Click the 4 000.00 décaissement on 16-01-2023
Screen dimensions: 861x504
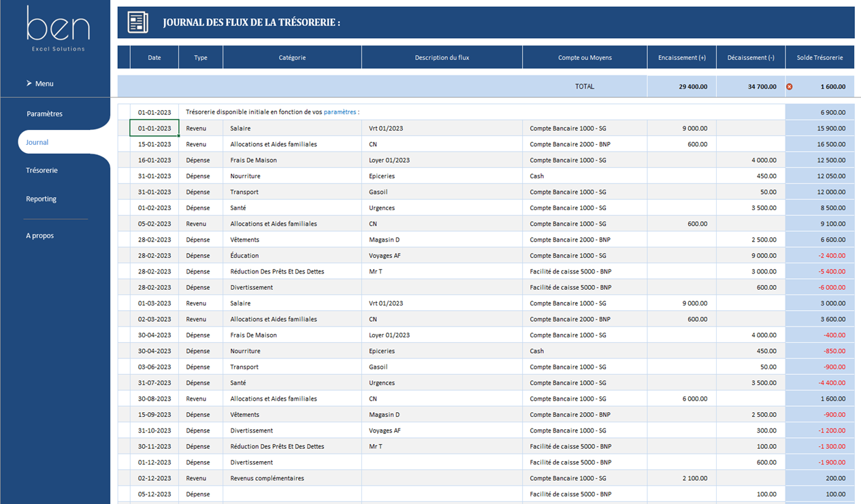tap(751, 160)
